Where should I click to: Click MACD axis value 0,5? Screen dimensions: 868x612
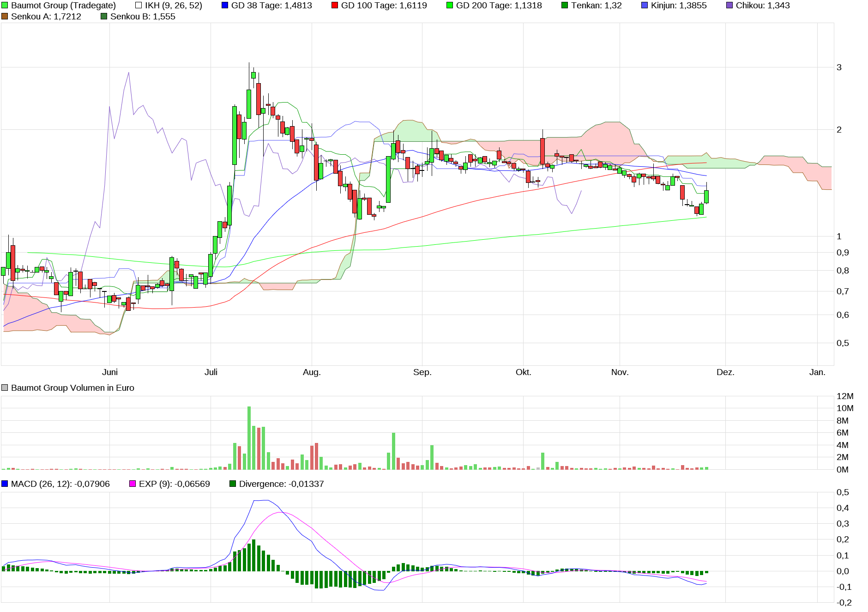843,492
